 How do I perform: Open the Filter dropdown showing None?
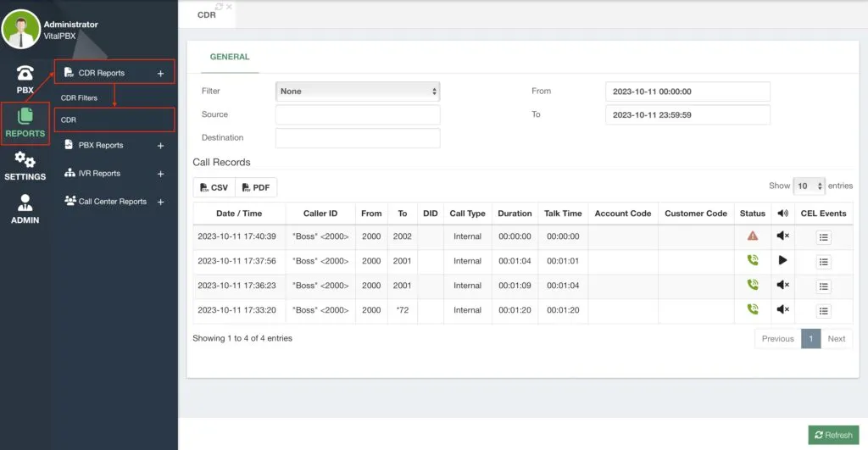coord(358,92)
